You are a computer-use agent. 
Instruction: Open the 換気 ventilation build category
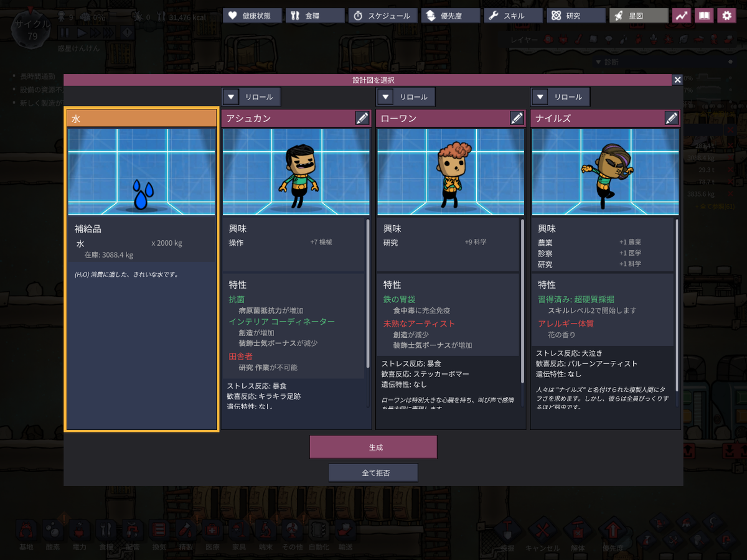coord(159,531)
